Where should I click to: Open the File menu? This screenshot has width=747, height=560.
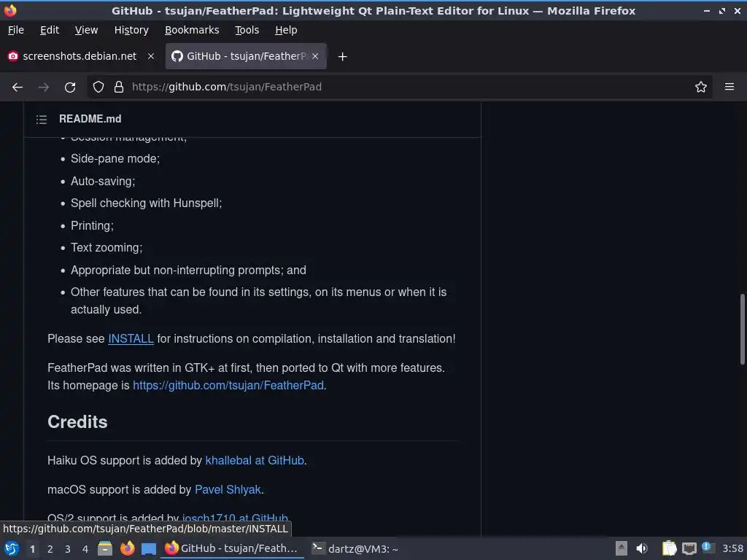coord(16,30)
